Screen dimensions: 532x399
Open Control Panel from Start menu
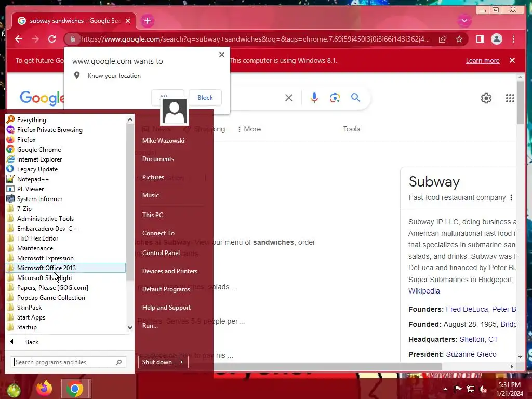[x=161, y=253]
